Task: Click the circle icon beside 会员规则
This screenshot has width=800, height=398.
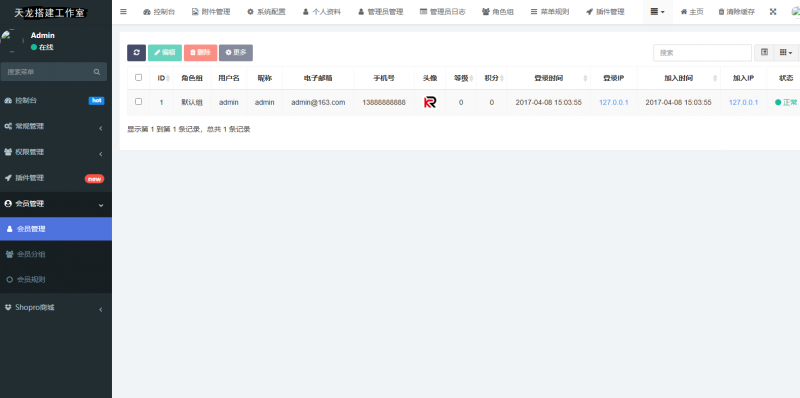Action: click(9, 280)
